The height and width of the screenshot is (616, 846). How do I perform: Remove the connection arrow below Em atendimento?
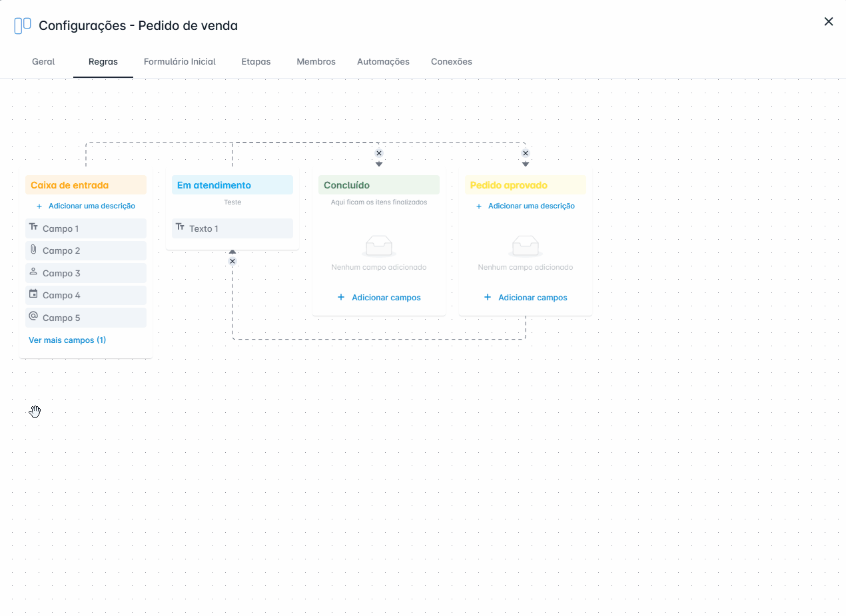click(232, 261)
